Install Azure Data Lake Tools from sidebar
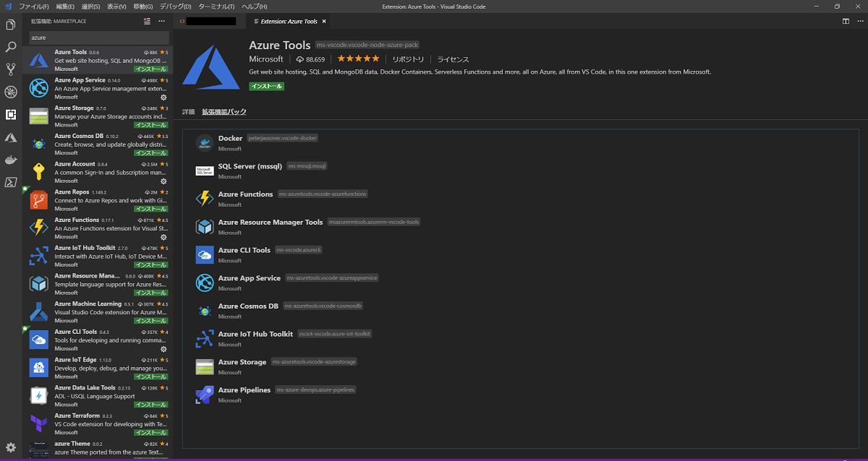This screenshot has height=461, width=868. (x=151, y=405)
